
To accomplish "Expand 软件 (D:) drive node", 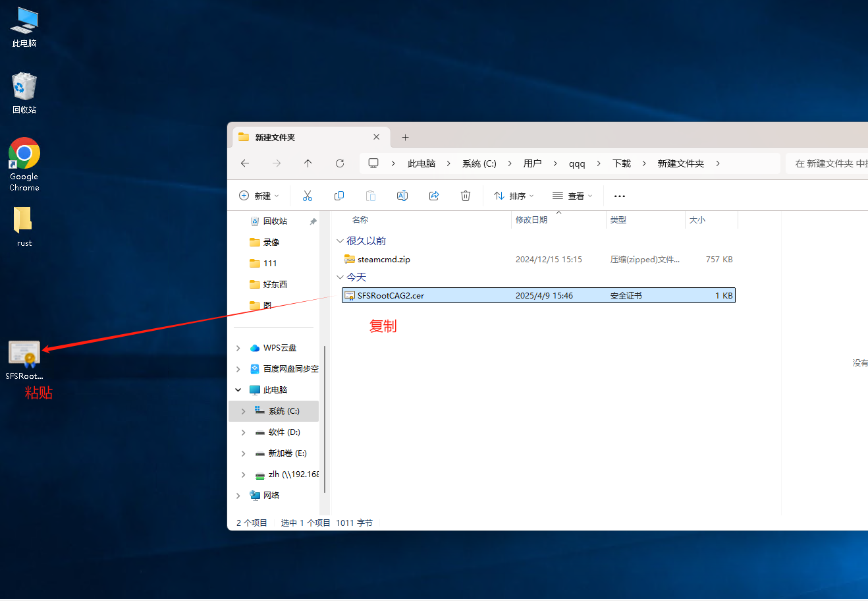I will (x=244, y=432).
